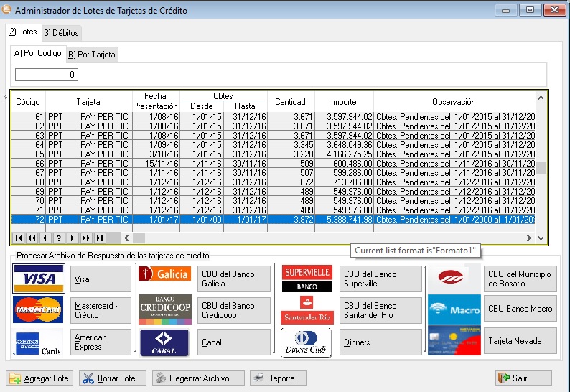The height and width of the screenshot is (392, 570).
Task: Click the Importe column header
Action: [x=344, y=102]
